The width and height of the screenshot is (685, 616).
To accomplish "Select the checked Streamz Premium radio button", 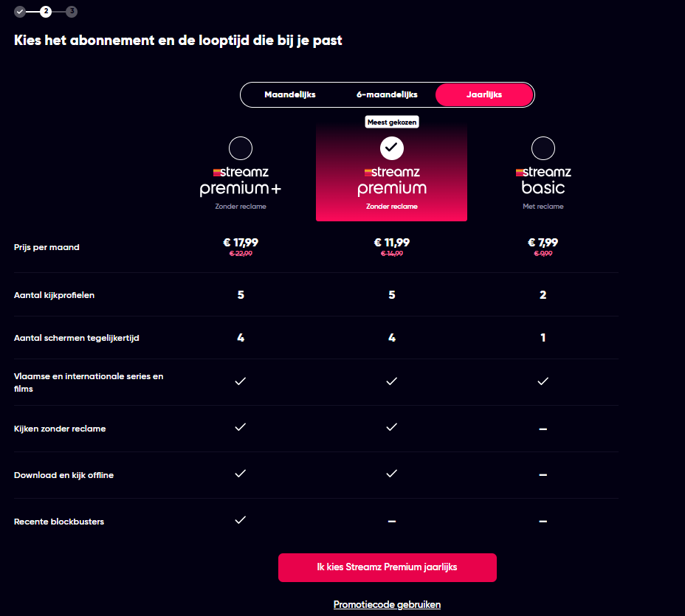I will click(x=392, y=148).
